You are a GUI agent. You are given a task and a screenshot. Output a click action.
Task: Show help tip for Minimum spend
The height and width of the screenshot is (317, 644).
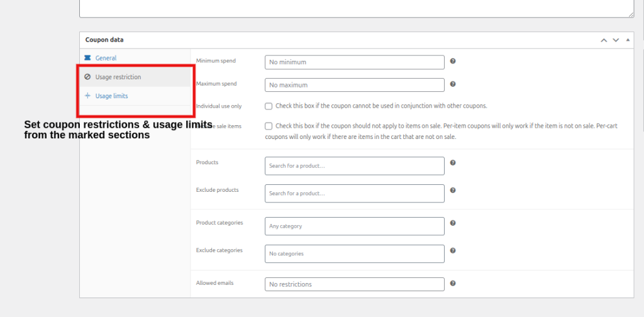point(453,61)
